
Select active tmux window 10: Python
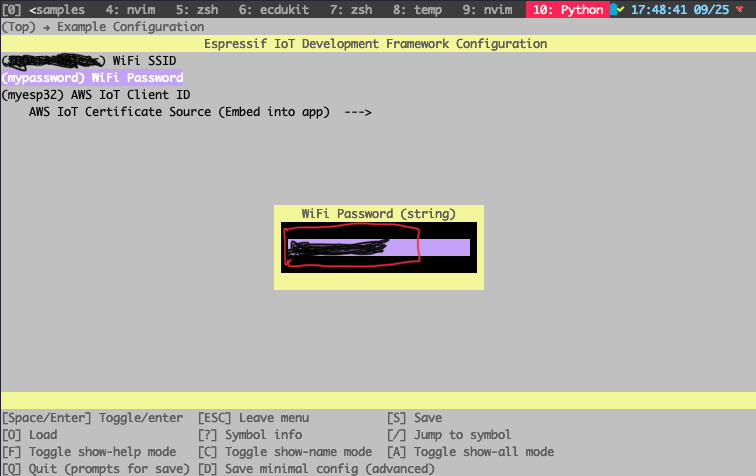pyautogui.click(x=568, y=10)
